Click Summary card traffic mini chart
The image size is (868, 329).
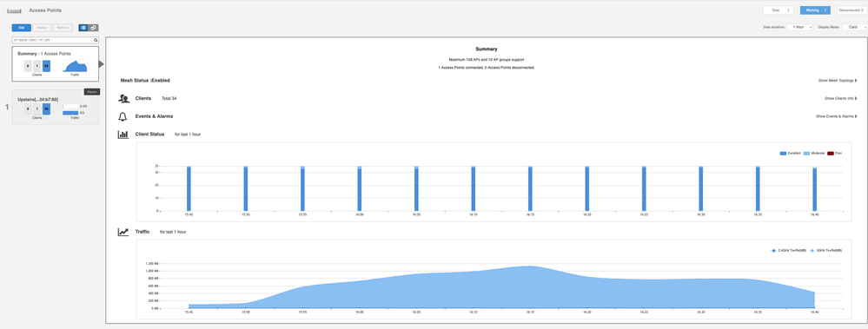tap(75, 66)
